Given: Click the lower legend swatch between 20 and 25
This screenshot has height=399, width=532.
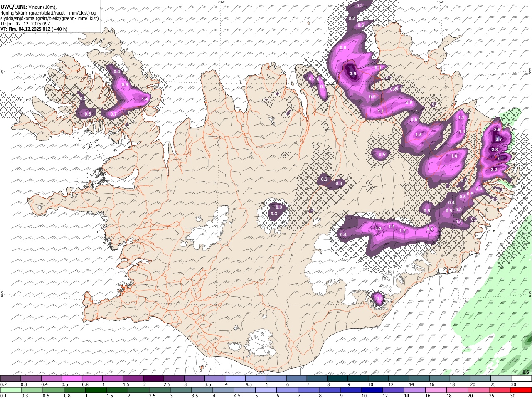Looking at the screenshot, I should [x=478, y=390].
